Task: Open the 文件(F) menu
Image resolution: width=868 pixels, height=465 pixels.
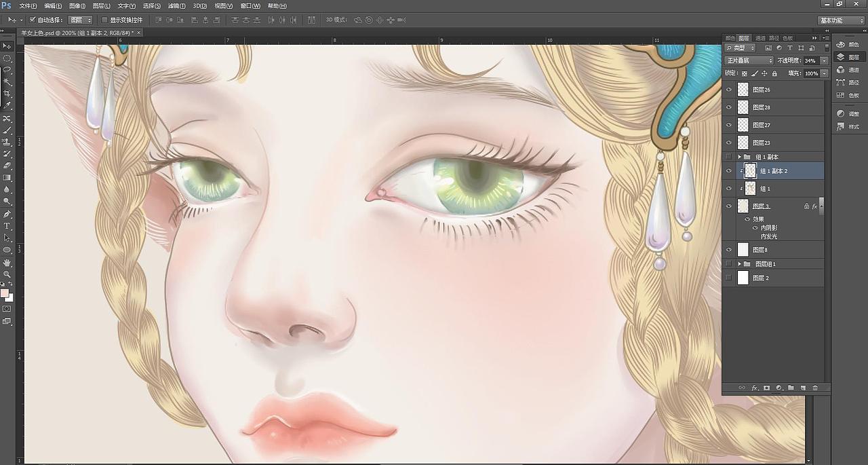Action: (x=28, y=5)
